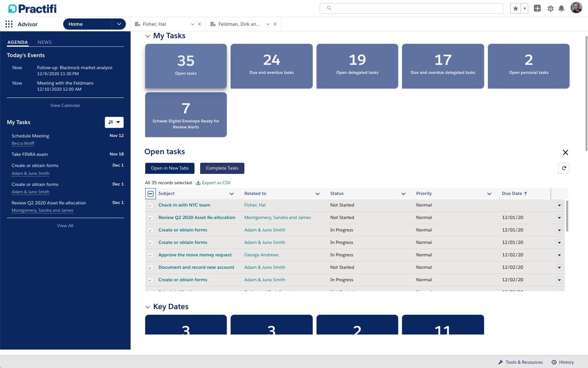Close the Fisher, Hal tab
This screenshot has width=588, height=368.
199,24
